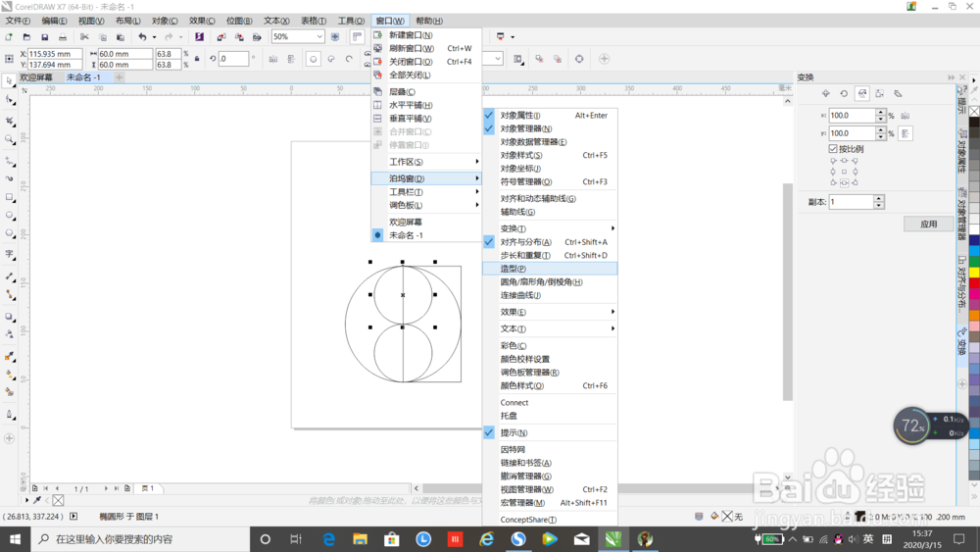Click the rotation angle input field
This screenshot has height=552, width=980.
pos(233,59)
